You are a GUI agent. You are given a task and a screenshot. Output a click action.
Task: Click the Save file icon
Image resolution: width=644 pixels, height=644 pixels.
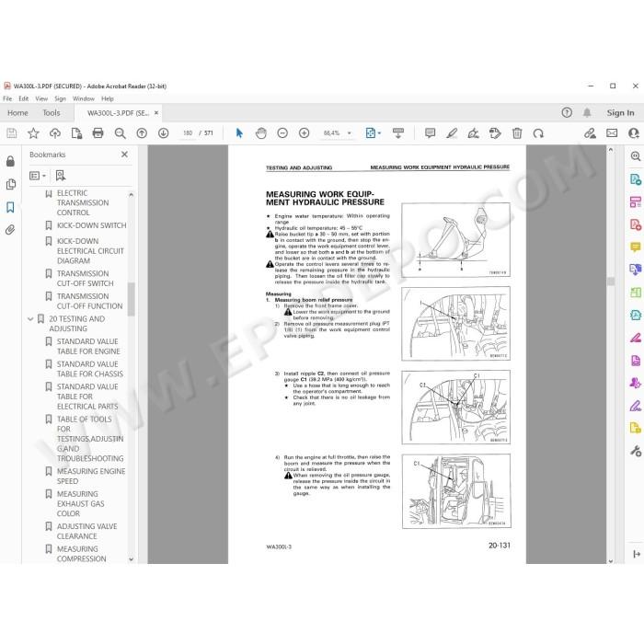pos(11,133)
